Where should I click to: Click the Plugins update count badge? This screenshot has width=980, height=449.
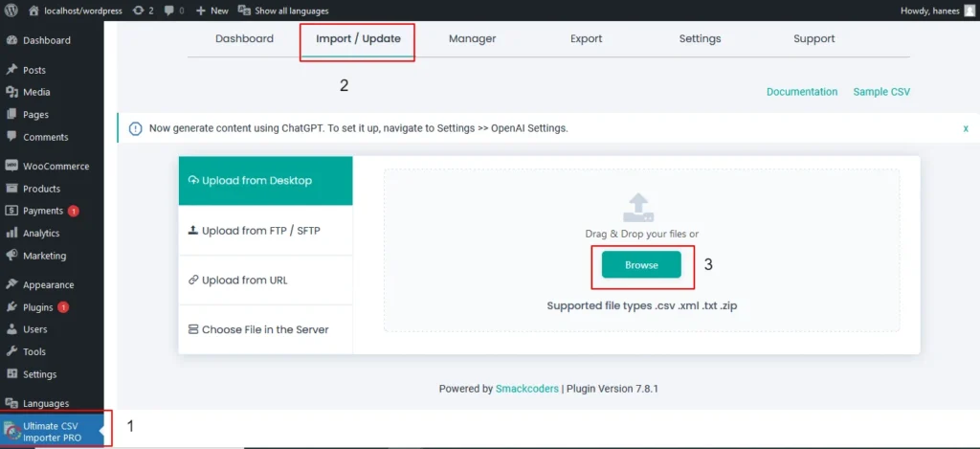63,307
